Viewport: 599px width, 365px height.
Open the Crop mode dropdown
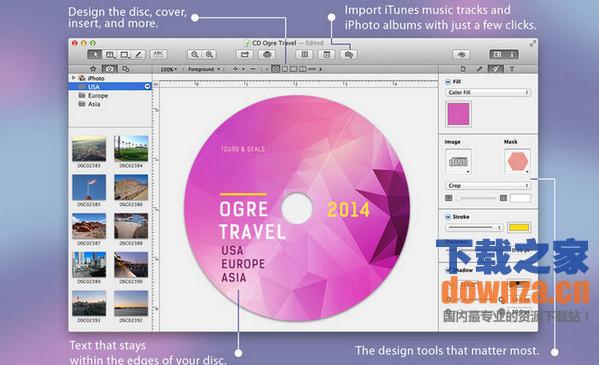[x=488, y=185]
